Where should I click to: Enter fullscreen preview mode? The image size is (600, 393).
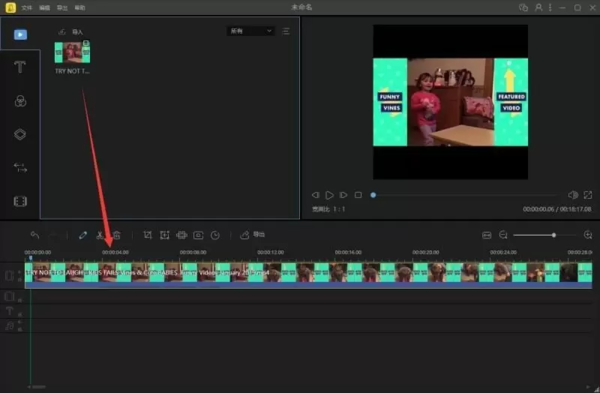pos(588,195)
